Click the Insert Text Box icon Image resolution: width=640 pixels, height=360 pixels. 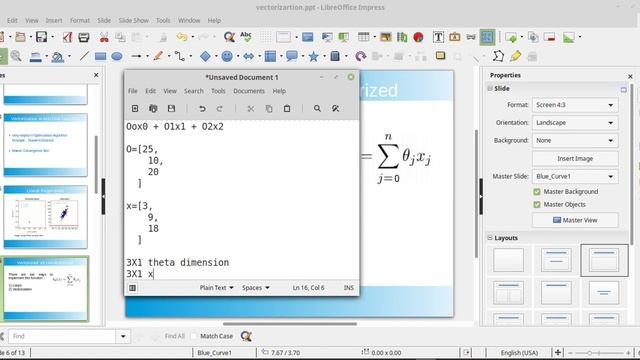point(438,37)
